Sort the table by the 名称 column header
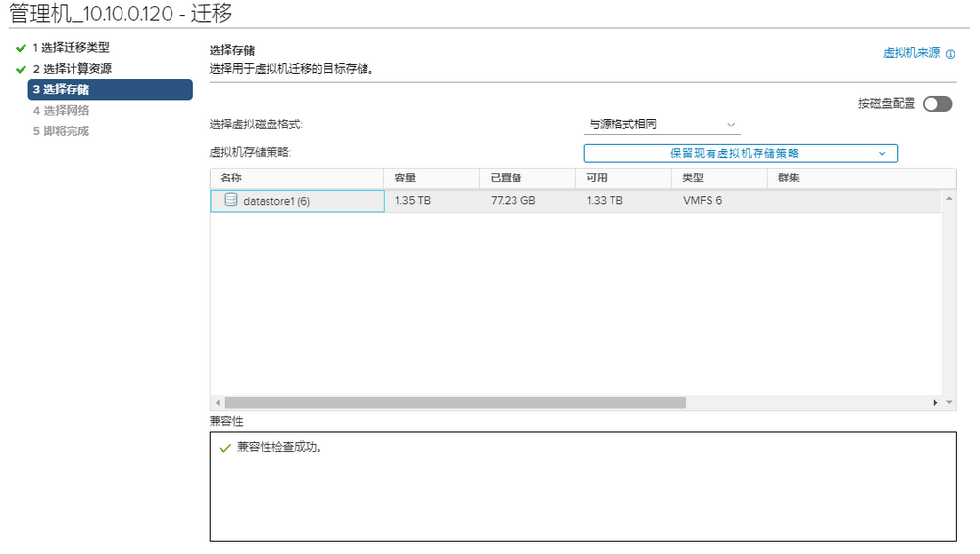The height and width of the screenshot is (554, 980). 231,178
